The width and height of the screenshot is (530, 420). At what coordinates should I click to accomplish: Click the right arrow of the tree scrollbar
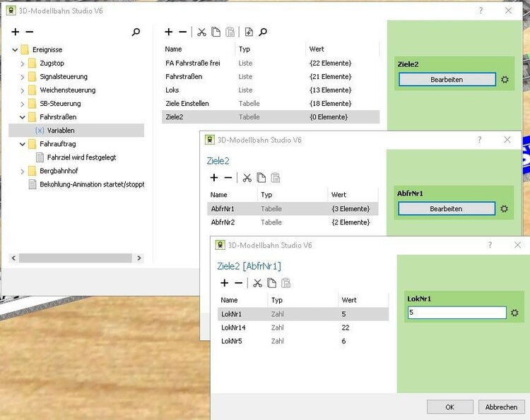coord(139,258)
